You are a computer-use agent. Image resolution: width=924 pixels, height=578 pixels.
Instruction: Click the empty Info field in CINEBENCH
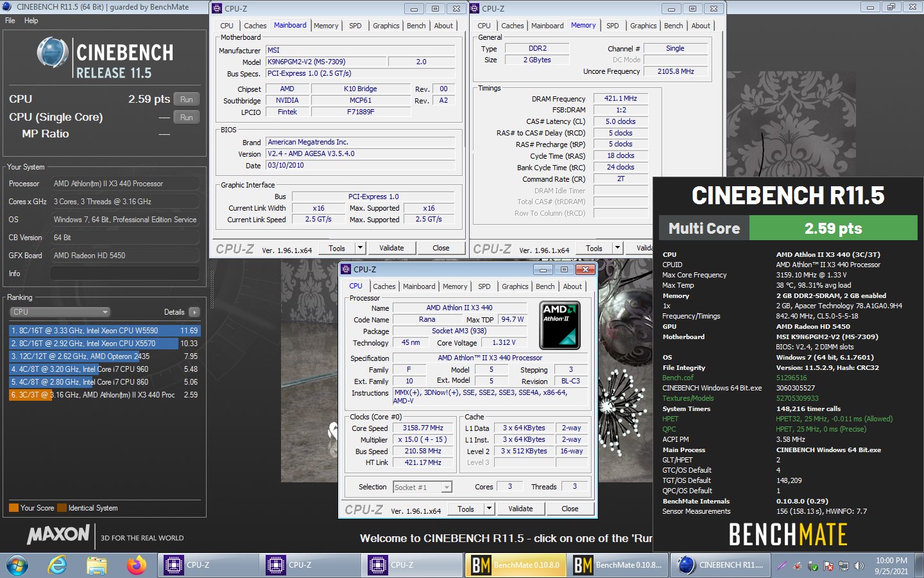coord(125,274)
